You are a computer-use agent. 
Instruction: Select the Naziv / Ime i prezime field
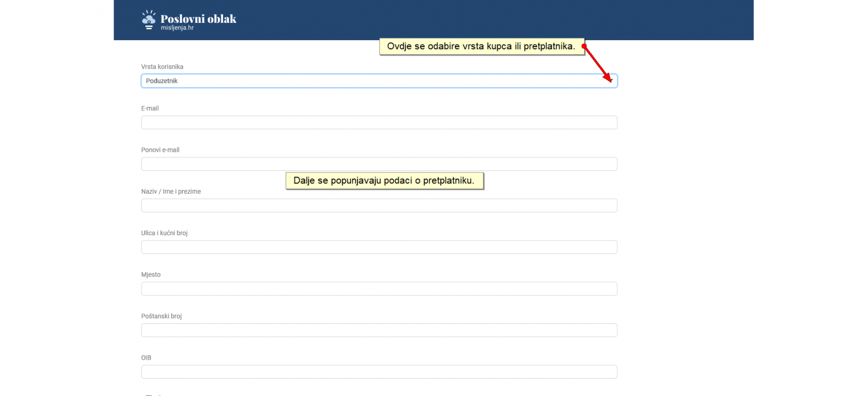coord(379,206)
